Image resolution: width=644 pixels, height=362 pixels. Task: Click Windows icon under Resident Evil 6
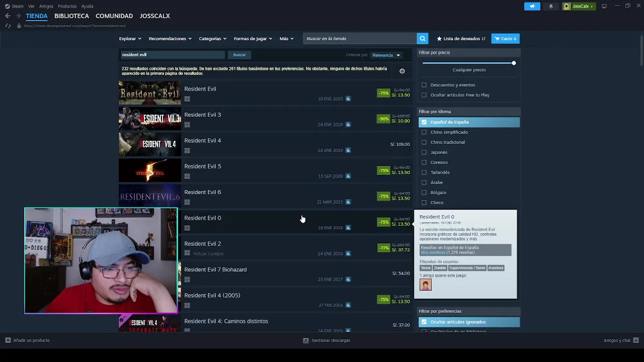click(x=187, y=202)
